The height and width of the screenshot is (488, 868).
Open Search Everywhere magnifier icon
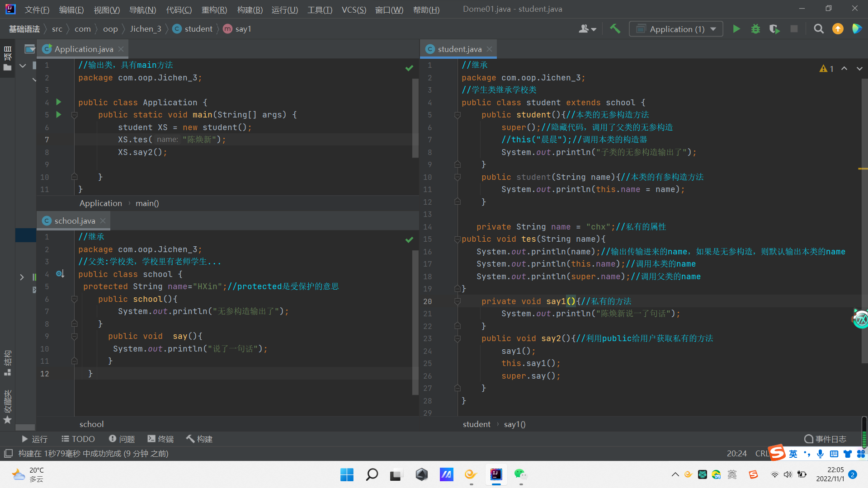point(818,29)
